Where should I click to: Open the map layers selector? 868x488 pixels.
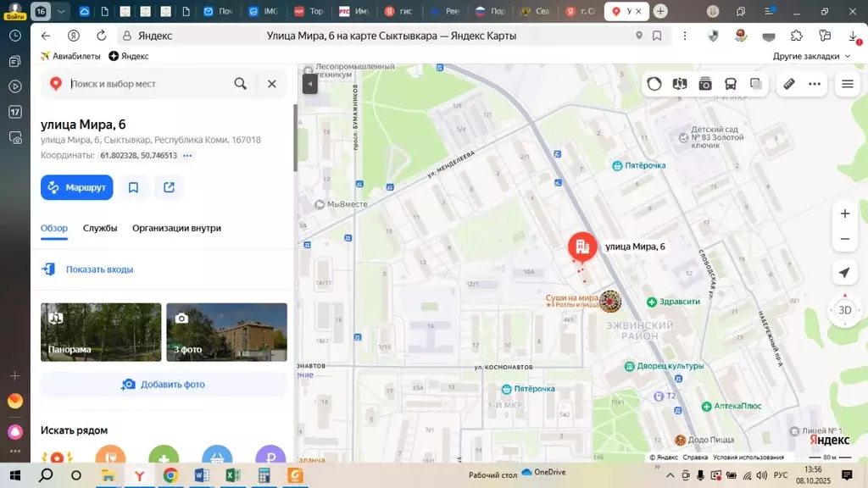click(755, 84)
